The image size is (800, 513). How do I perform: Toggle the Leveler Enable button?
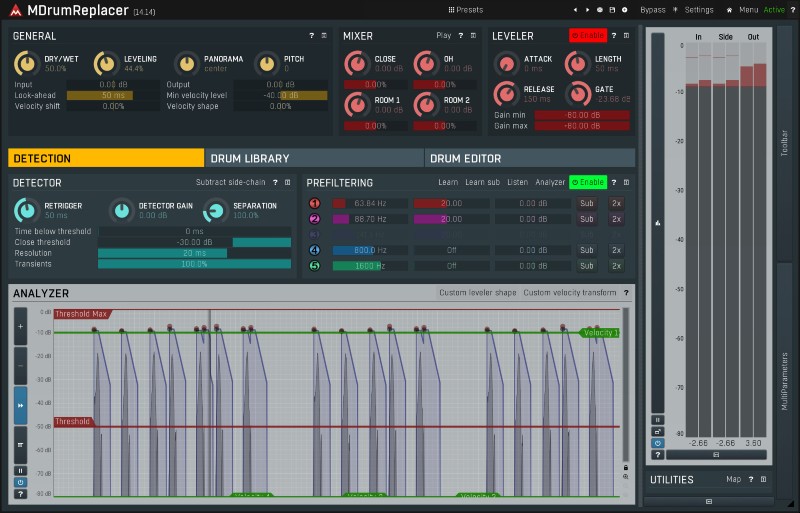588,36
